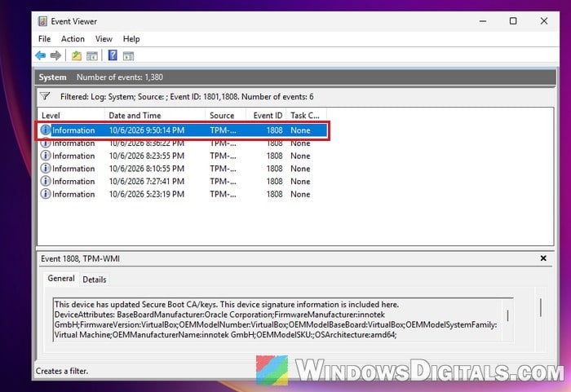This screenshot has width=571, height=392.
Task: Minimize the Event Viewer window
Action: 483,21
